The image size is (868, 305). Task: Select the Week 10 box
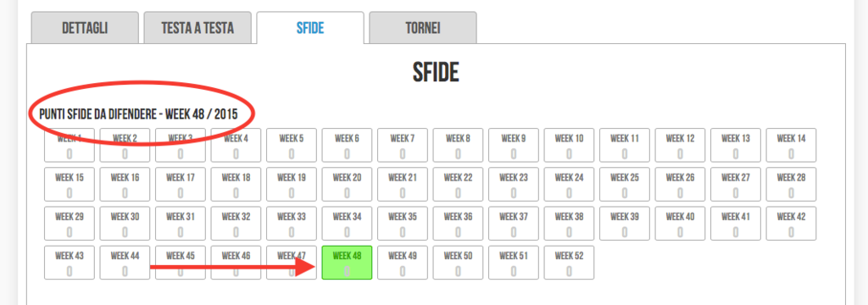pyautogui.click(x=569, y=146)
